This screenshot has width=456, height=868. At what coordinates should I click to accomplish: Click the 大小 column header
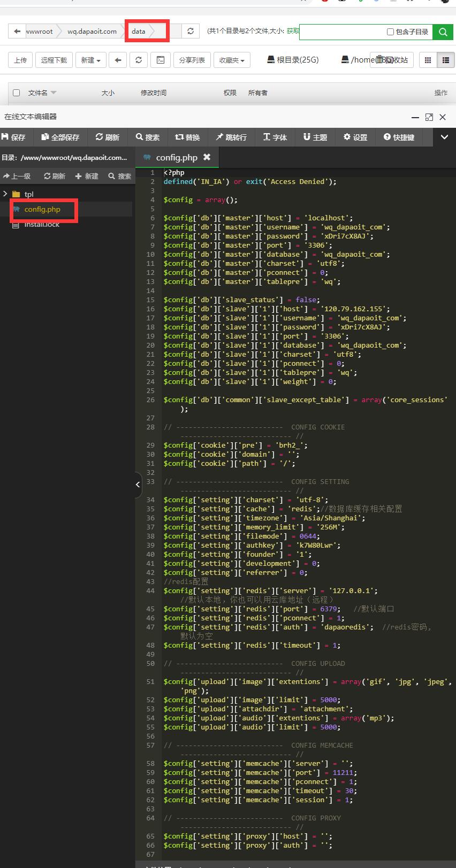[x=108, y=93]
